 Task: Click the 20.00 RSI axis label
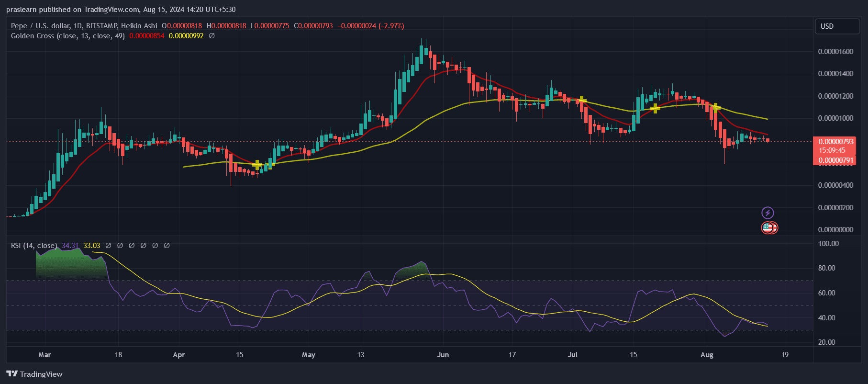(827, 342)
